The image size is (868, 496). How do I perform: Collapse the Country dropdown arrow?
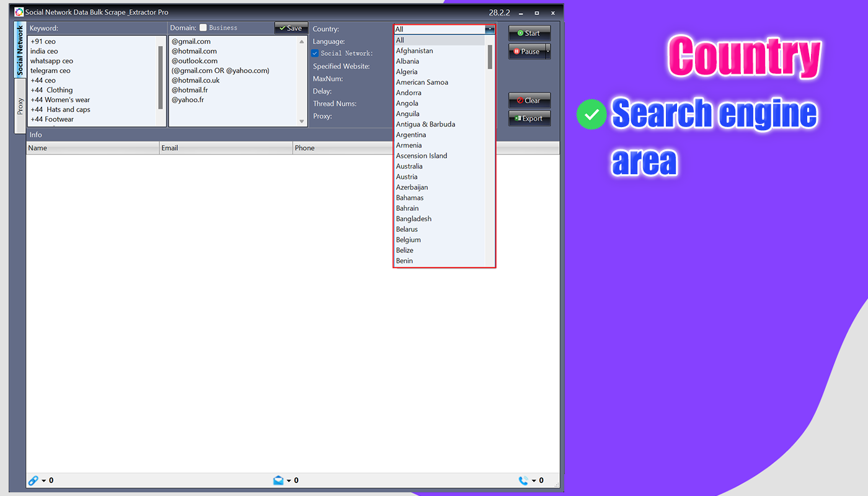tap(489, 29)
